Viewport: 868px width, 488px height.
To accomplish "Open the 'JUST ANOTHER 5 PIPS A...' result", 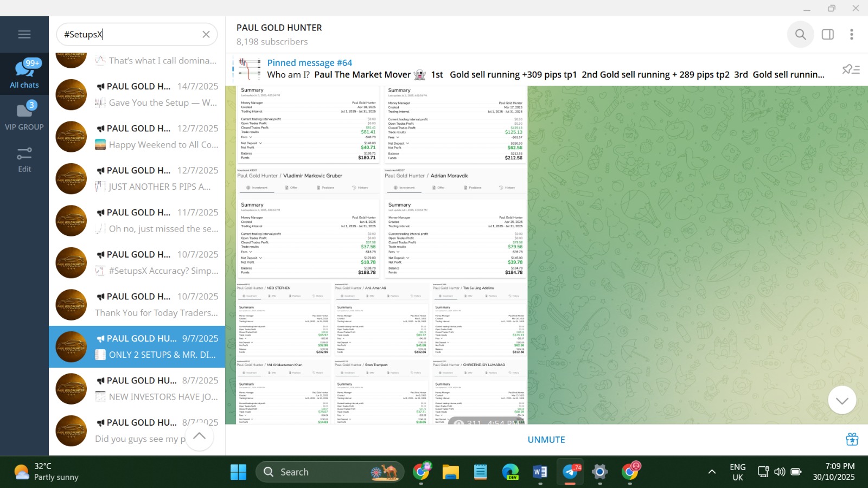I will click(x=137, y=178).
